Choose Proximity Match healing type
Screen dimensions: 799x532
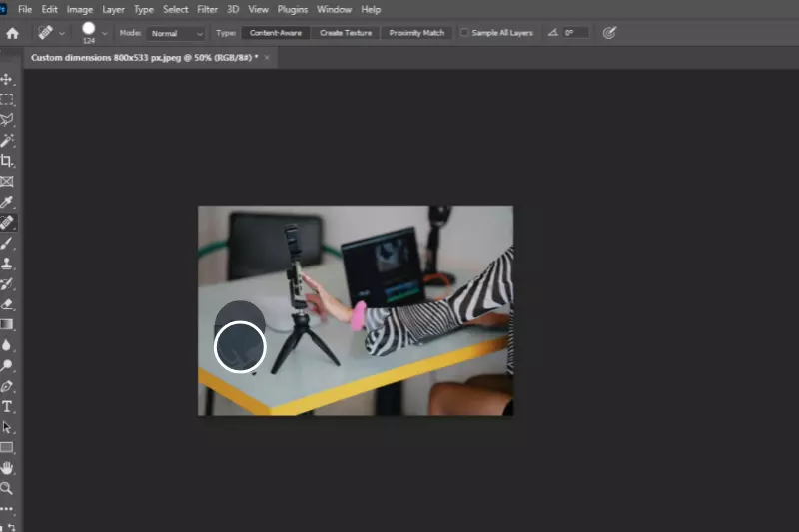(416, 33)
